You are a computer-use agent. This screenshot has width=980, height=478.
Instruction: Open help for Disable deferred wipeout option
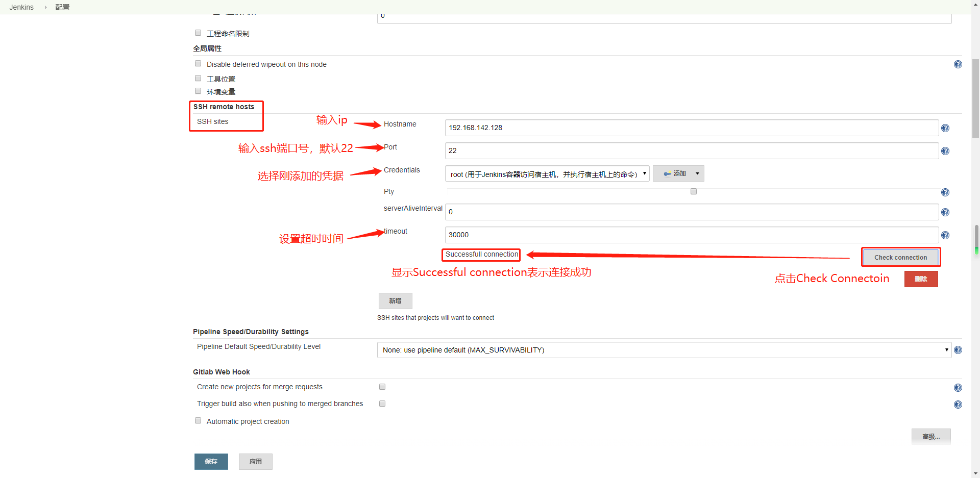tap(958, 64)
